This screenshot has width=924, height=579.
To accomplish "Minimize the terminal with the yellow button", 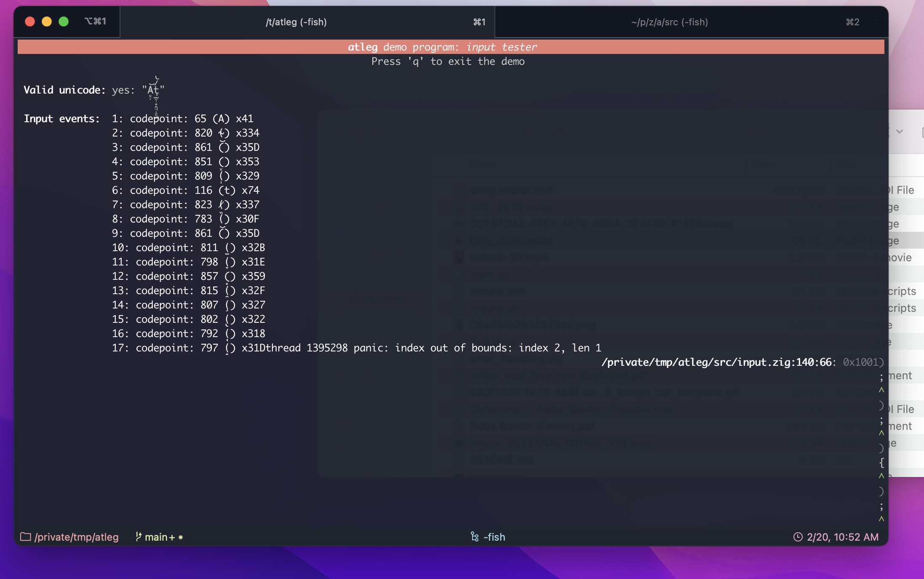I will point(47,21).
